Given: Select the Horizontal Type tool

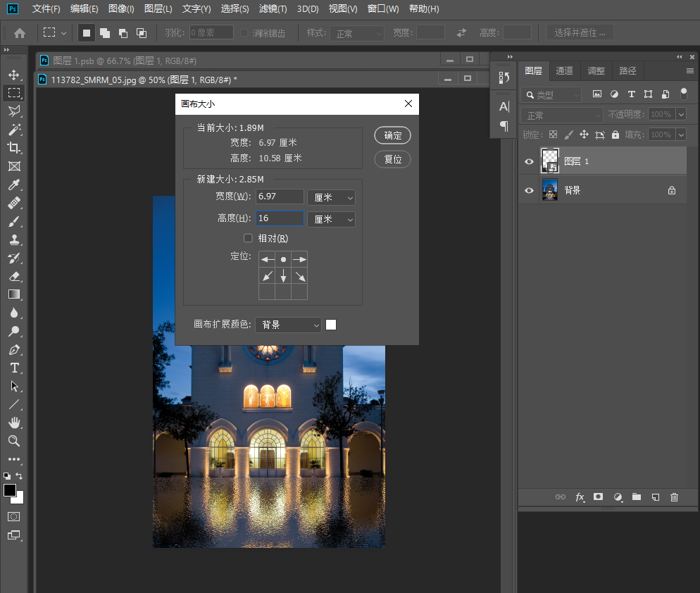Looking at the screenshot, I should 14,368.
